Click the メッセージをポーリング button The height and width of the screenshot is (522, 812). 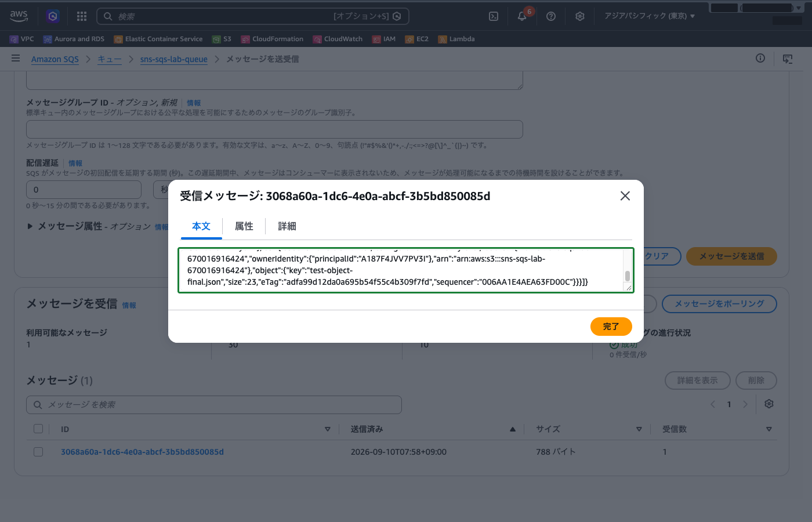click(719, 304)
